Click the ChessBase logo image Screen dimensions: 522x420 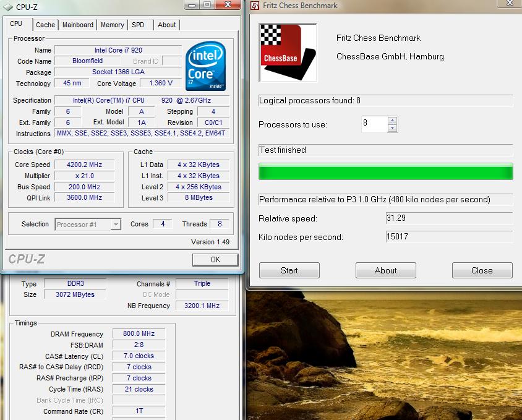[288, 53]
